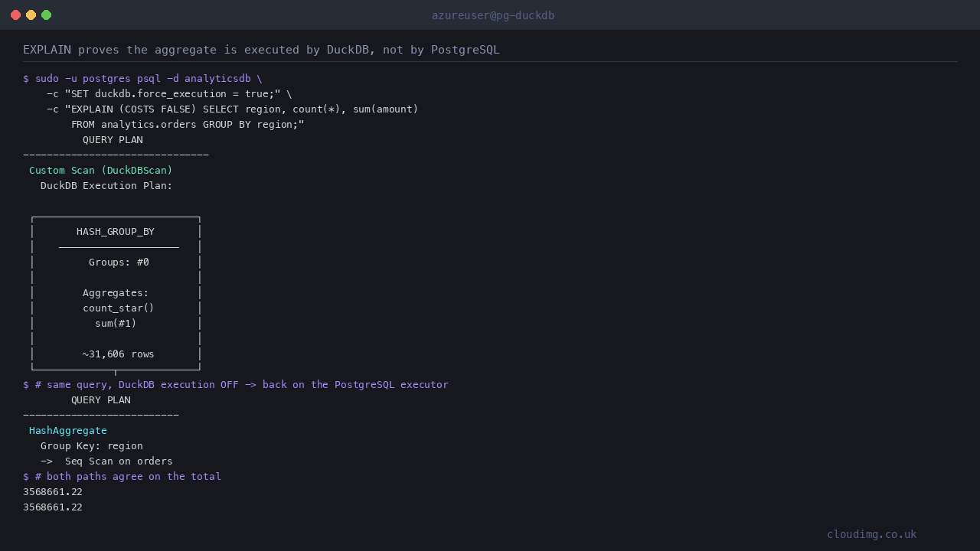Click the EXPLAIN (COSTS FALSE) SELECT line
The height and width of the screenshot is (551, 980).
click(233, 109)
